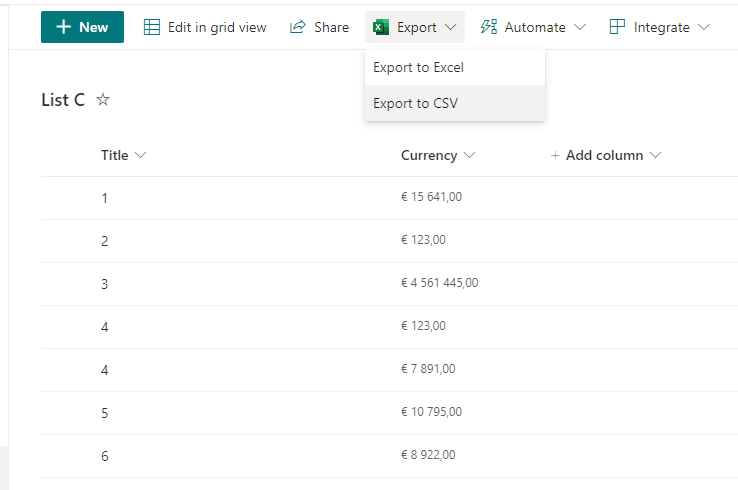Screen dimensions: 738x490
Task: Choose Export to CSV
Action: 415,103
